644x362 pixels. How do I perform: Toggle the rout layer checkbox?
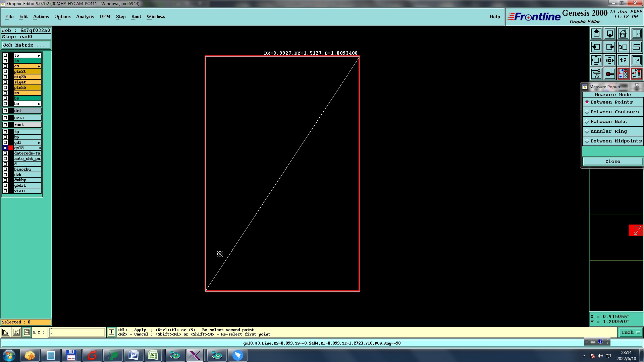point(5,125)
